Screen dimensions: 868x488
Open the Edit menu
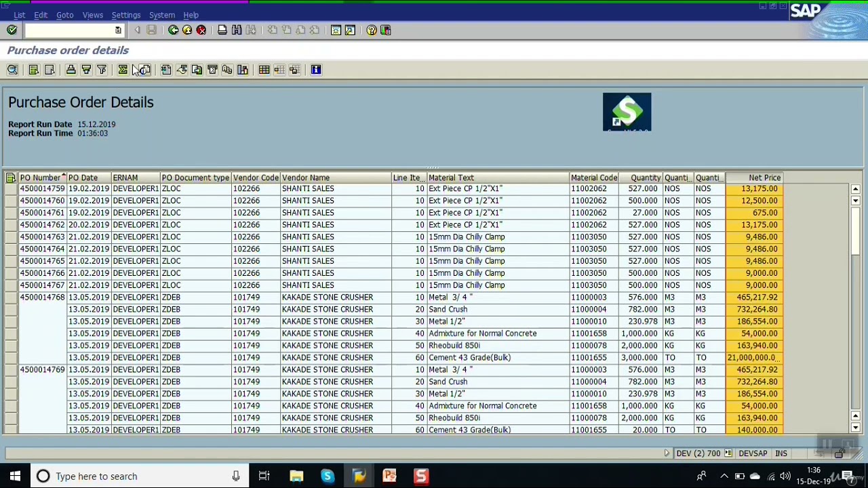[41, 15]
